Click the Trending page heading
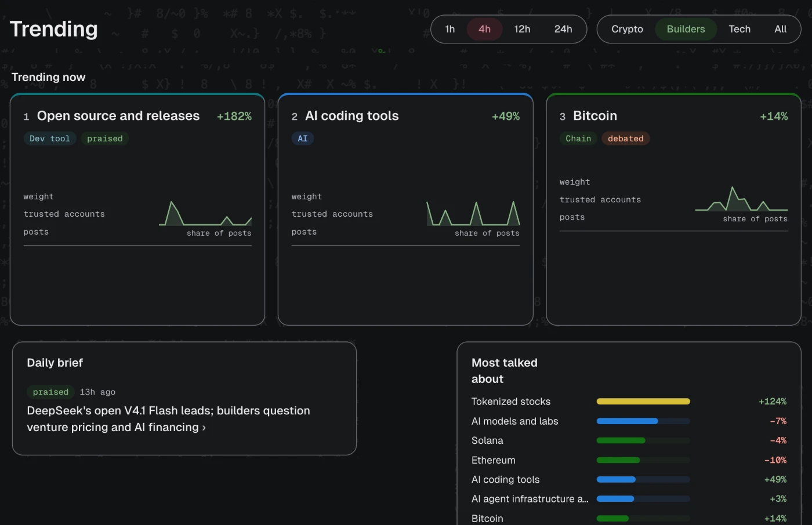Screen dimensions: 812x525 click(54, 29)
